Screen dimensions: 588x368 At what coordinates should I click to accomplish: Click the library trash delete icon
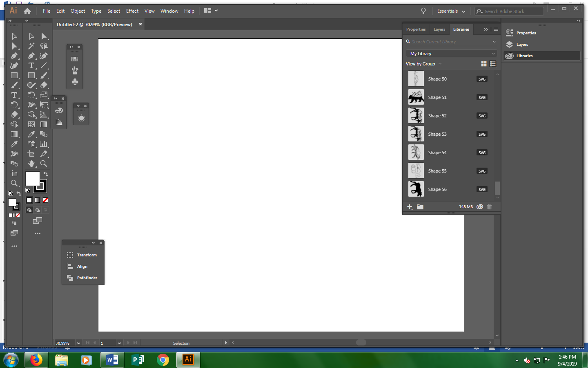click(x=489, y=207)
